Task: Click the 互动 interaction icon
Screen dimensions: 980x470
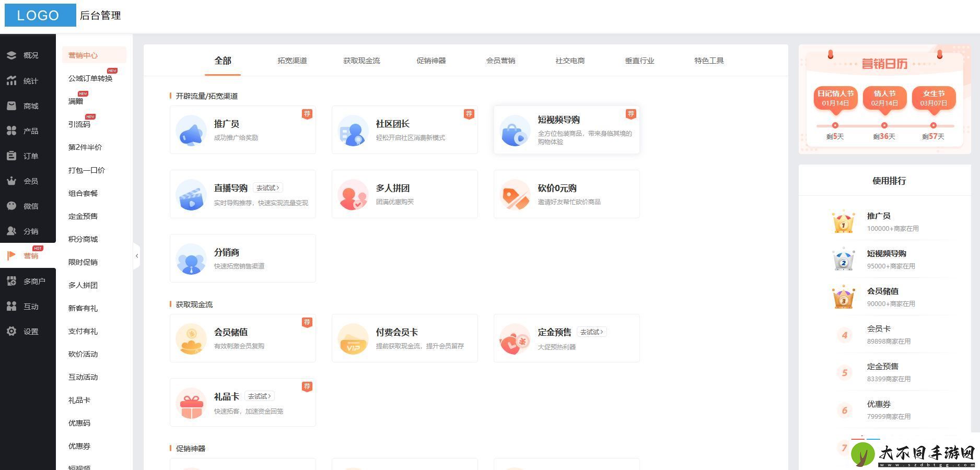Action: click(x=11, y=306)
